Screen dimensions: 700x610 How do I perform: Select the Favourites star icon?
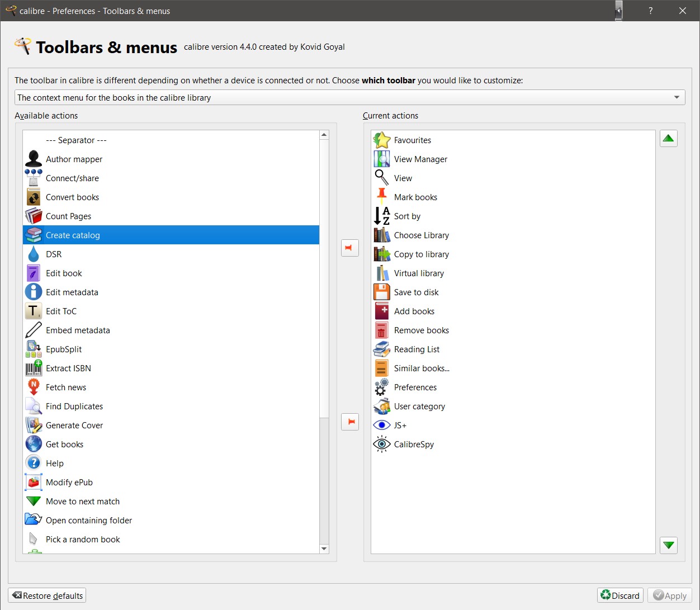tap(382, 140)
